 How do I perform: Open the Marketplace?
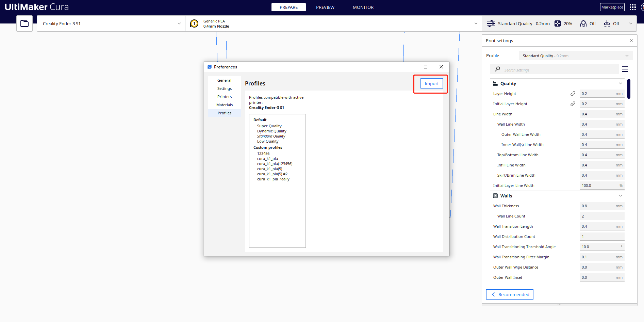[612, 7]
